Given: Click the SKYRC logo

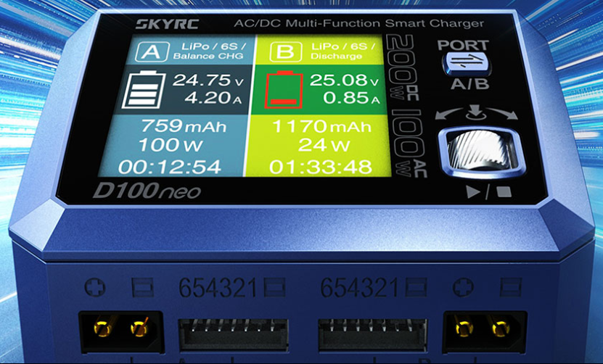Looking at the screenshot, I should click(167, 24).
